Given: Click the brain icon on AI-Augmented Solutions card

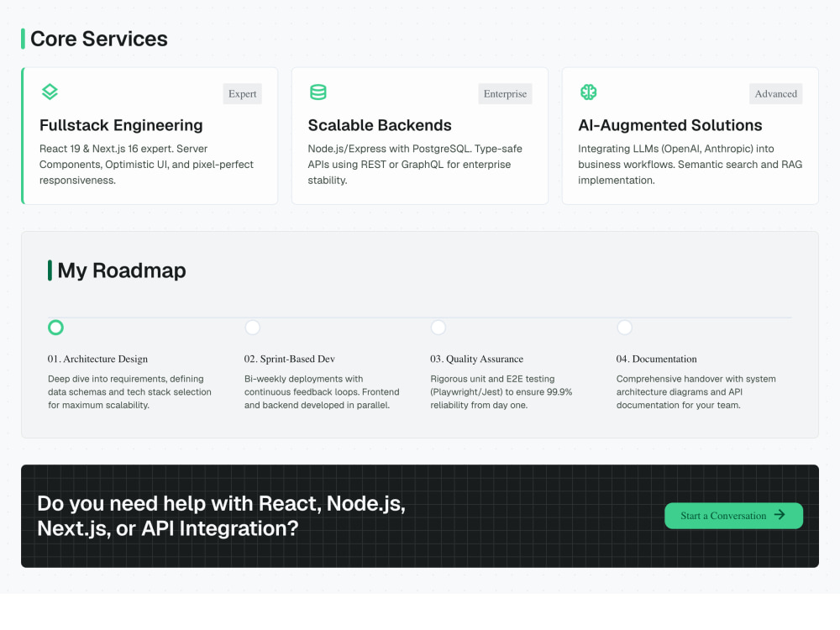Looking at the screenshot, I should [x=588, y=92].
